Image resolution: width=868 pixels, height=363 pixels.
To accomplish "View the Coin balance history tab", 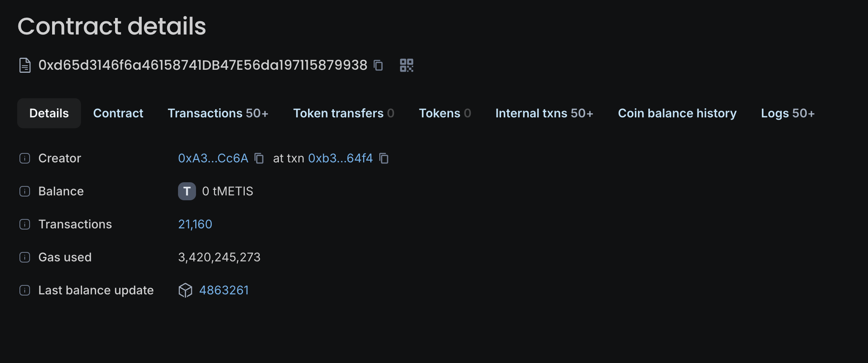I will pos(677,113).
